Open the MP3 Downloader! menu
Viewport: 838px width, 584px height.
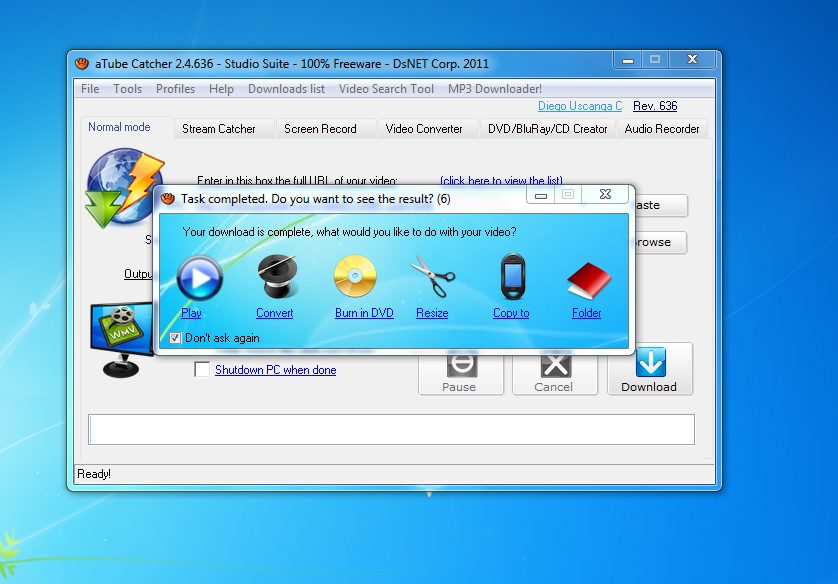pos(495,89)
